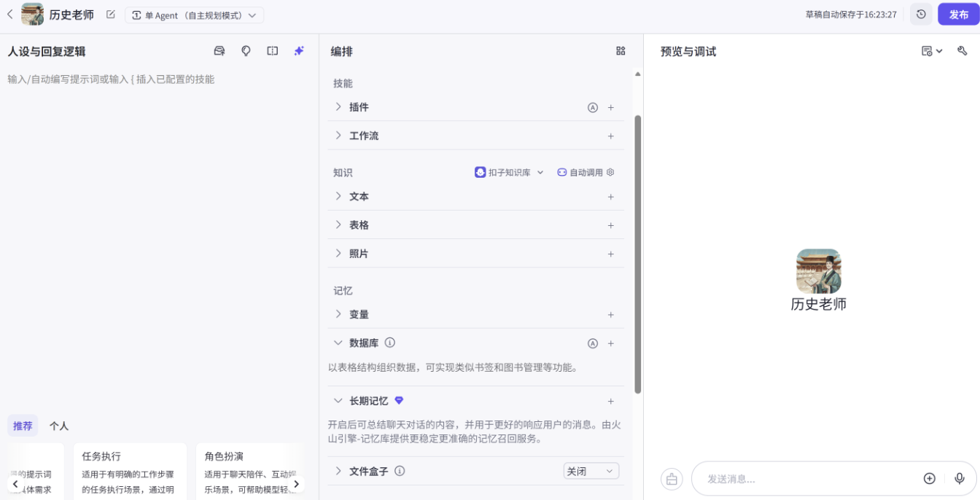This screenshot has height=500, width=980.
Task: Click the grid layout icon in 编排 header
Action: click(x=621, y=51)
